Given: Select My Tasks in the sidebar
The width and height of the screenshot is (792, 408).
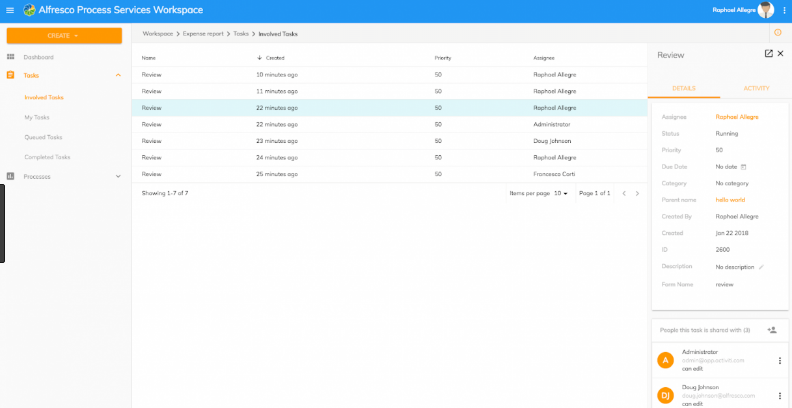Looking at the screenshot, I should [x=37, y=117].
